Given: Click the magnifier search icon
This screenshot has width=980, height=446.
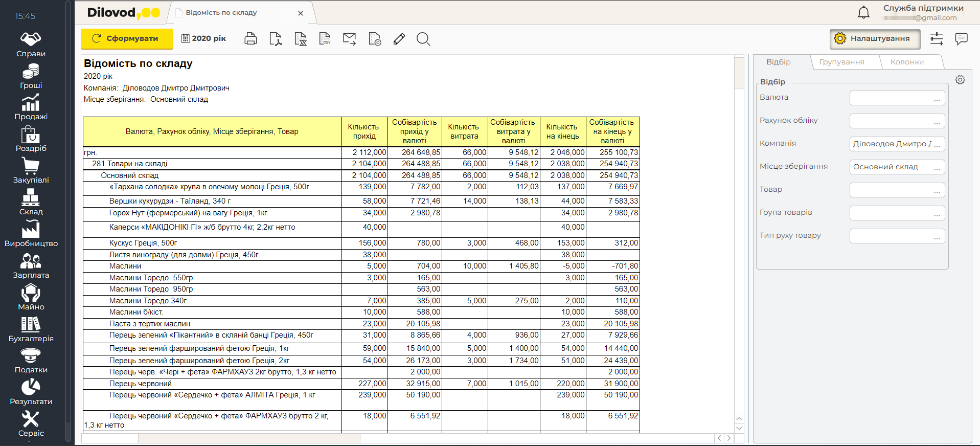Looking at the screenshot, I should [x=423, y=39].
